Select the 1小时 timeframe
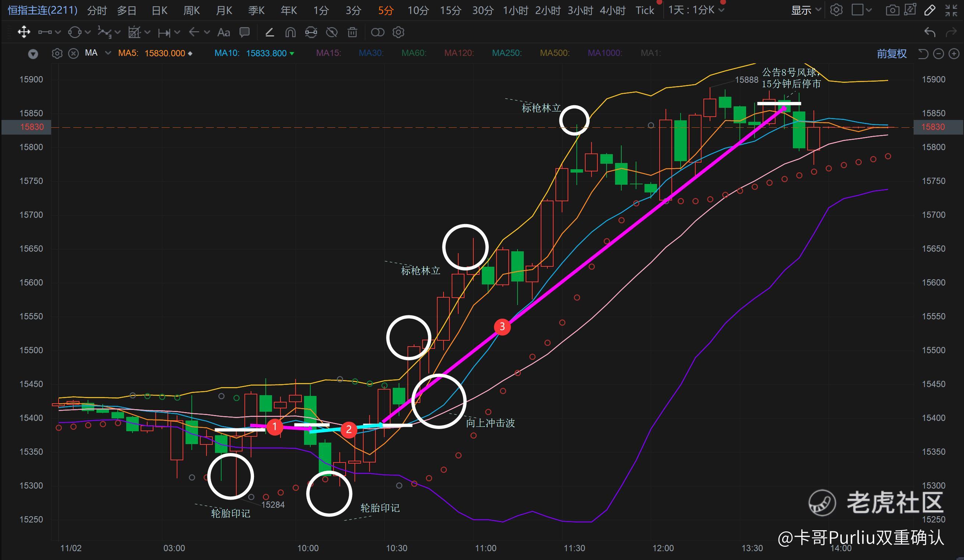 515,10
